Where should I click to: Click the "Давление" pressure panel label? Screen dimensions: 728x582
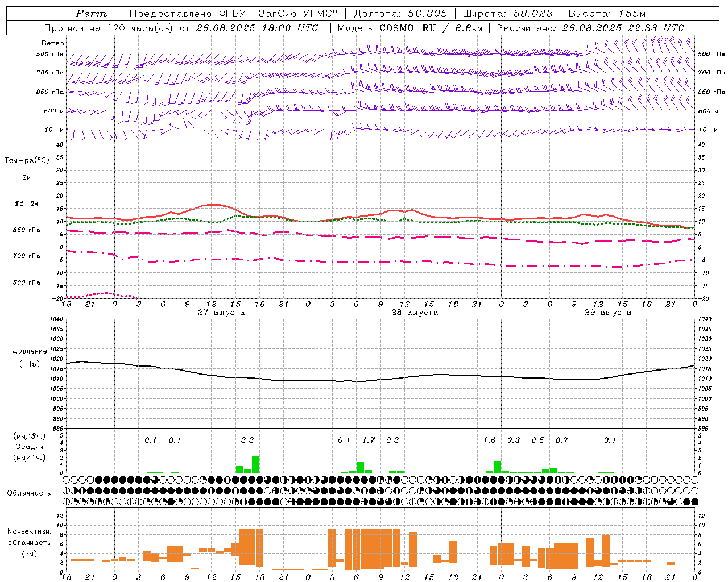[30, 351]
